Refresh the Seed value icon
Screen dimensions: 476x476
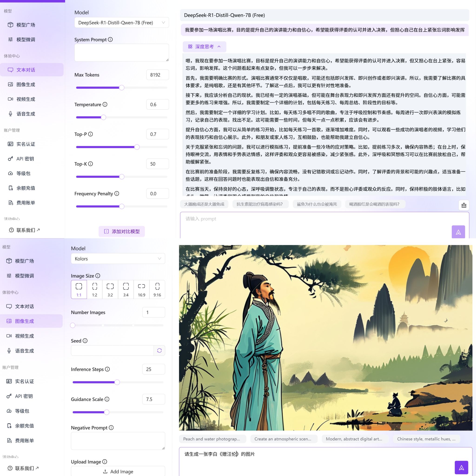click(159, 350)
